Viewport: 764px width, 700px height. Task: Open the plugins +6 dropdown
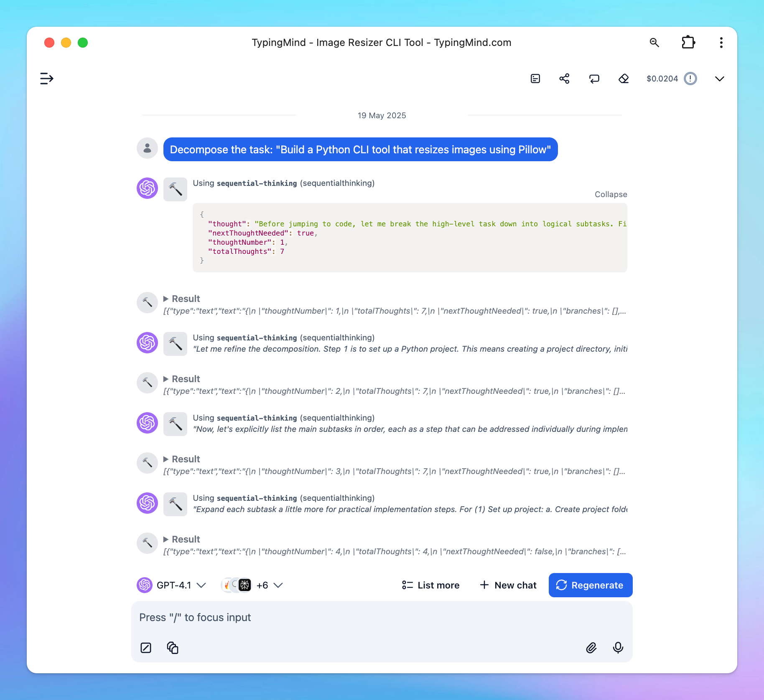(252, 585)
